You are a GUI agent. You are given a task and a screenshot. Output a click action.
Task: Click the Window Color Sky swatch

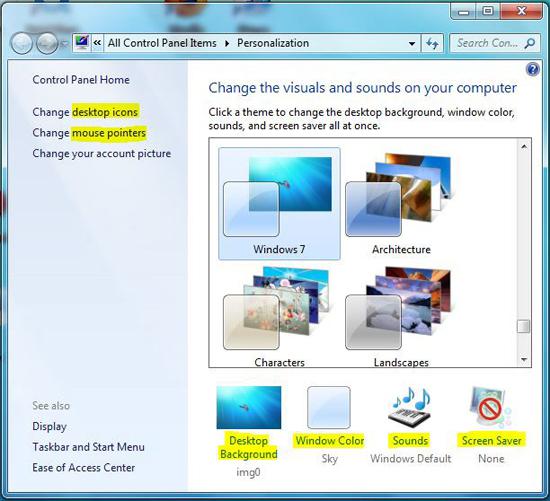[x=329, y=408]
